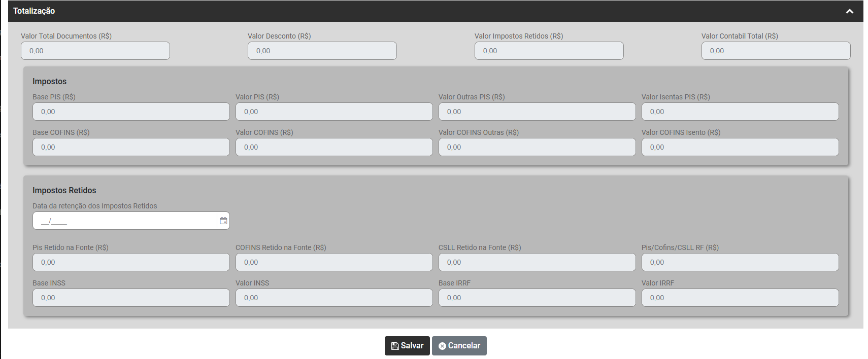868x359 pixels.
Task: Click the Valor Contabil Total field
Action: [776, 51]
